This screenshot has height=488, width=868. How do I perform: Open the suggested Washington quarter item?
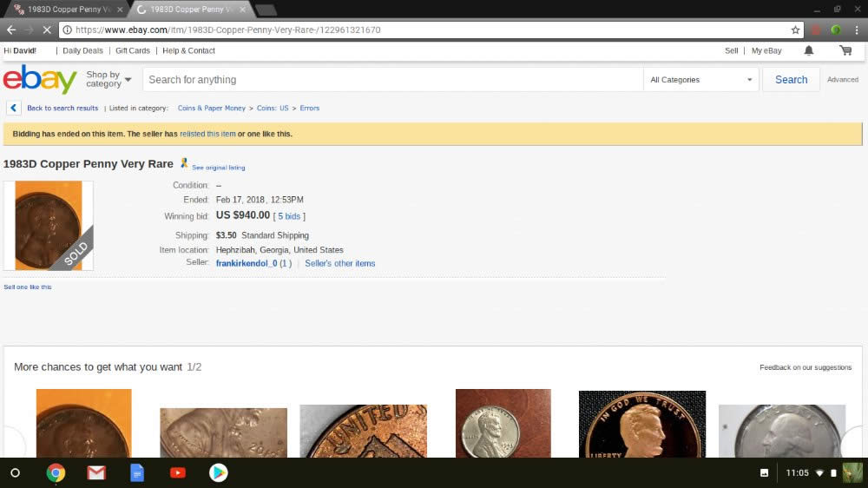pyautogui.click(x=782, y=431)
